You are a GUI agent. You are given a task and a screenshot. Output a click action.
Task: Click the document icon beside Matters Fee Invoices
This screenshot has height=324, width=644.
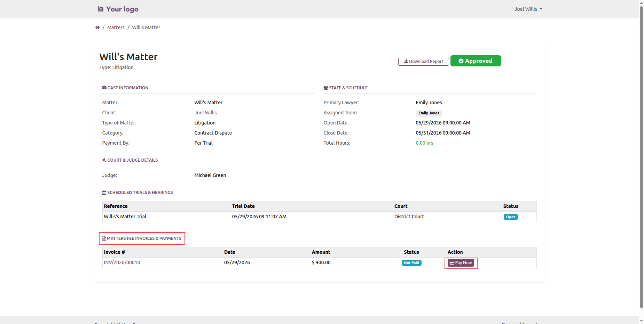coord(104,238)
